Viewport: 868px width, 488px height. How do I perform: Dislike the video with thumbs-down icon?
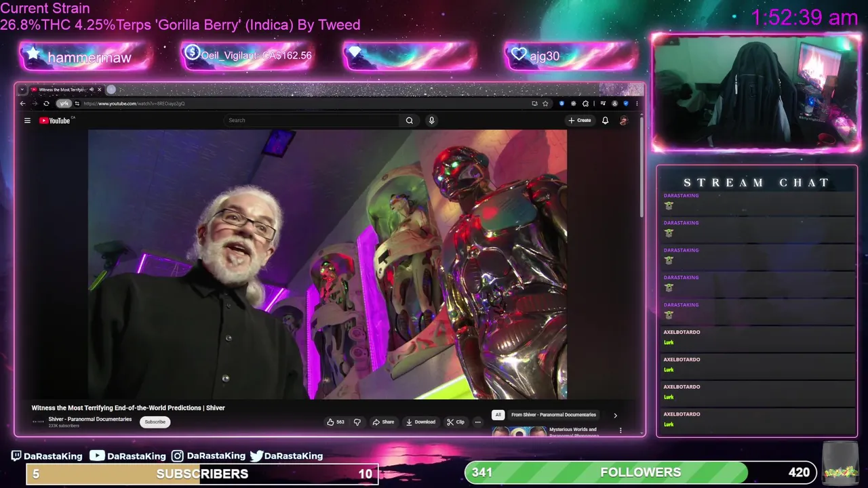(357, 422)
